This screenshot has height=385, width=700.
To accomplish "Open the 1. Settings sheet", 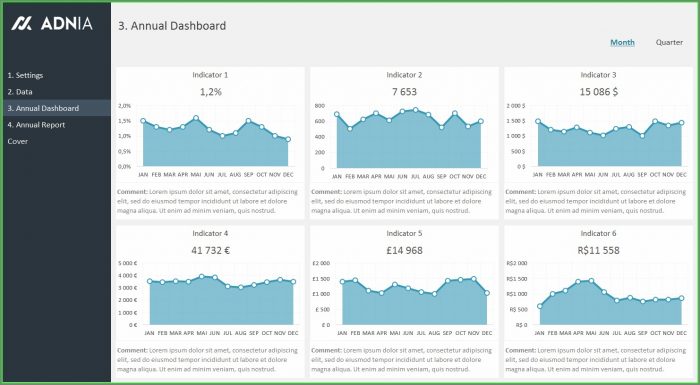I will [x=25, y=75].
